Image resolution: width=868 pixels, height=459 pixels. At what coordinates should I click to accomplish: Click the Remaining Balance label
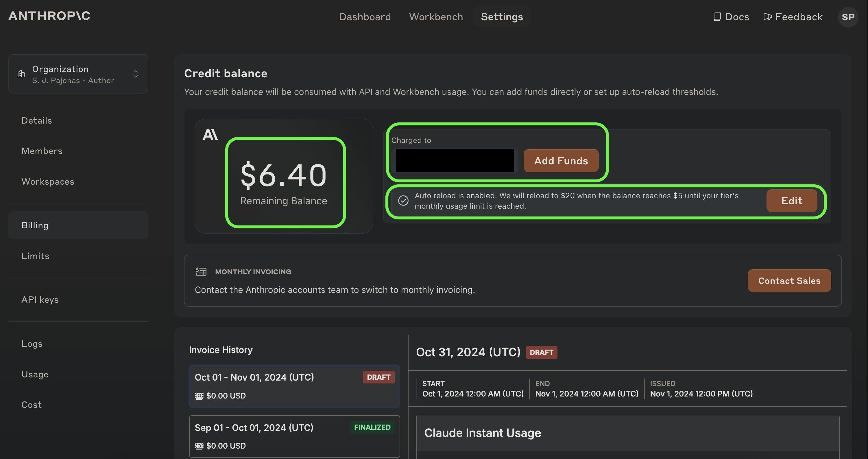283,201
